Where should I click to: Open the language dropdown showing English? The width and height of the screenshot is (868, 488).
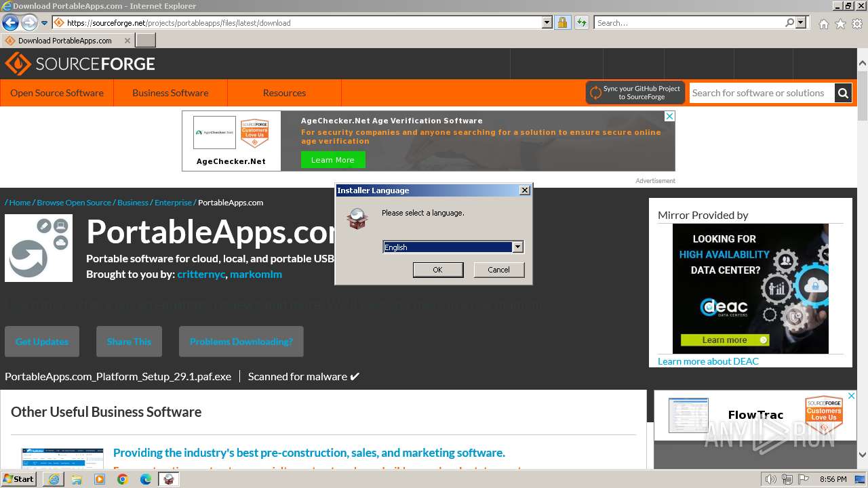point(453,247)
